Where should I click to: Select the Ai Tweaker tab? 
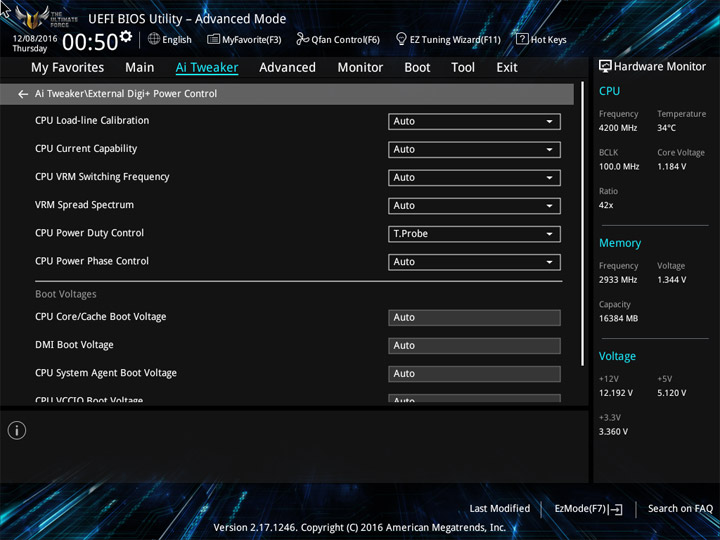click(207, 68)
